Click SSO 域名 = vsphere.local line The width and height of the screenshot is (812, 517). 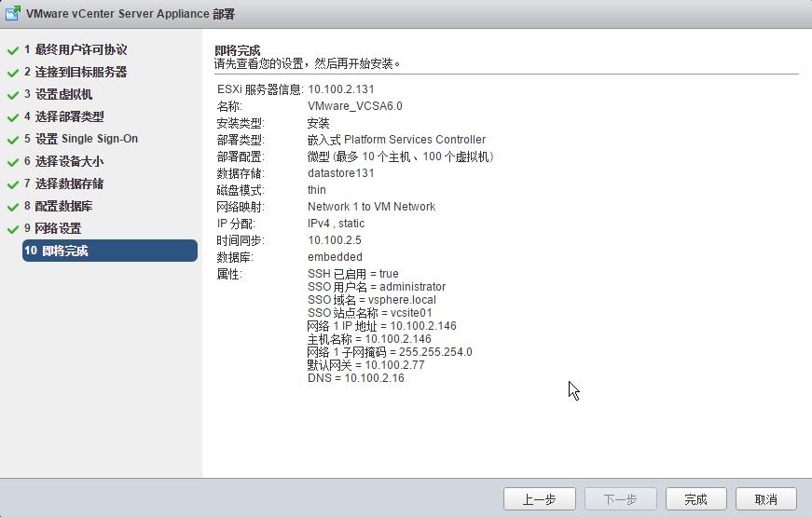click(x=372, y=300)
